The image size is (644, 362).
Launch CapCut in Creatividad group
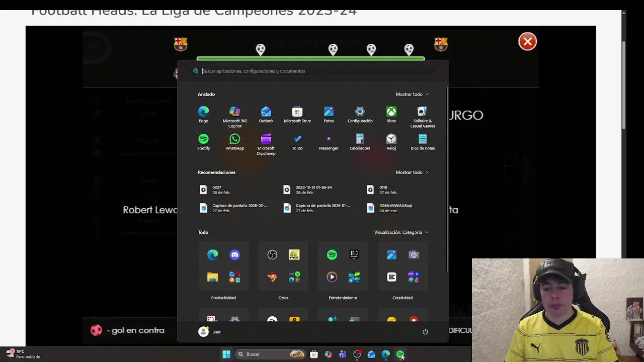pos(391,277)
